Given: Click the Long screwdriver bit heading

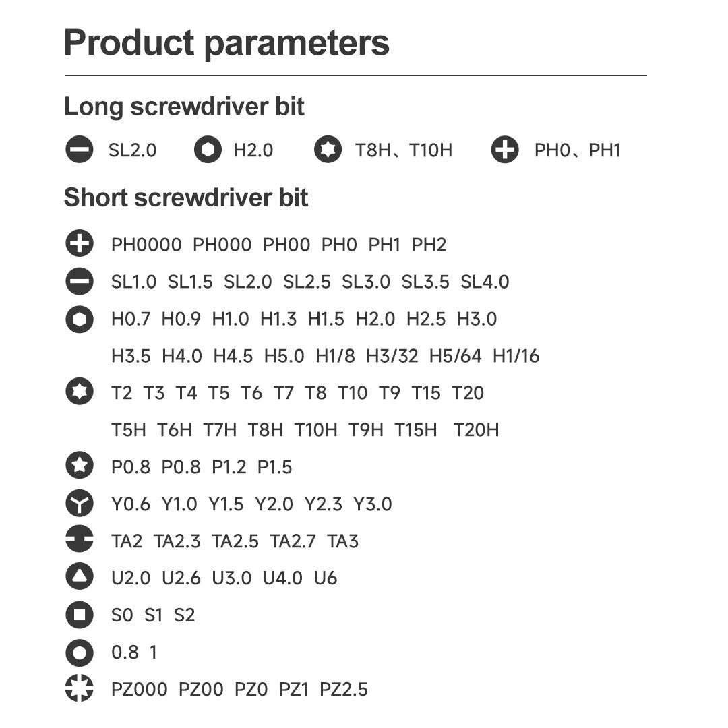Looking at the screenshot, I should coord(184,107).
